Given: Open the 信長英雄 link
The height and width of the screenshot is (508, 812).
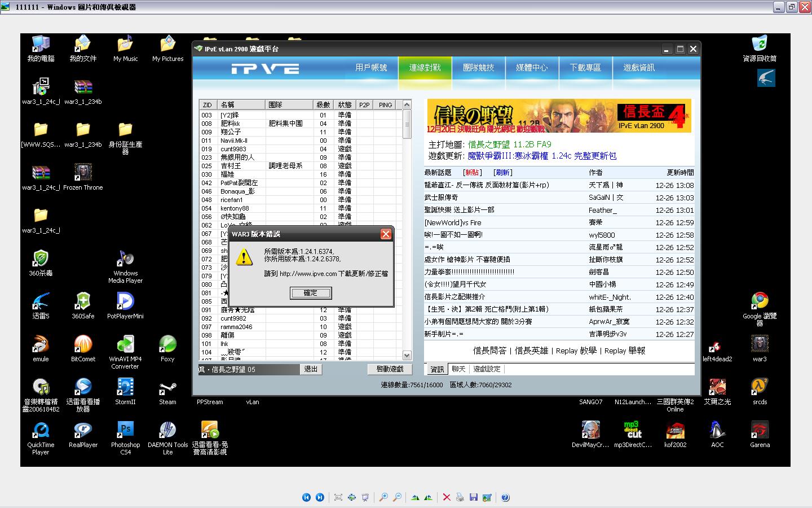Looking at the screenshot, I should tap(531, 351).
